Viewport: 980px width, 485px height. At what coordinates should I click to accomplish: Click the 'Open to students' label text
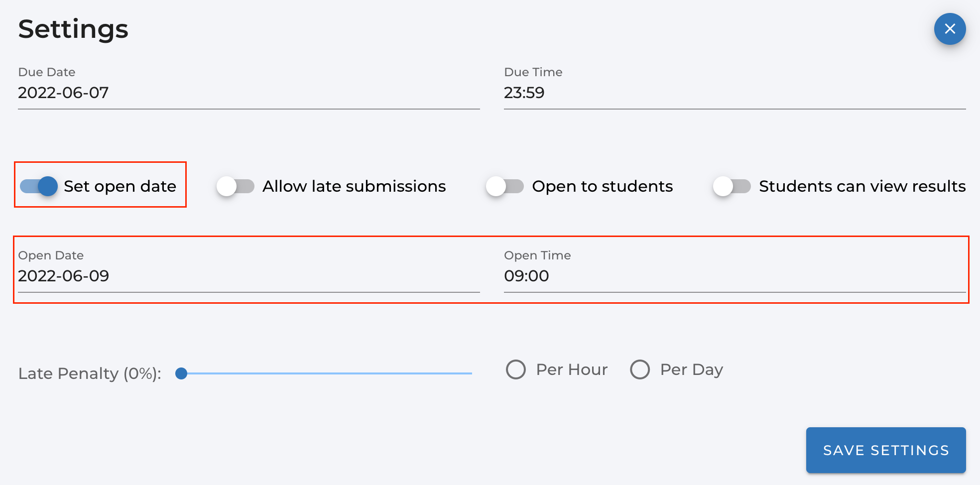click(x=602, y=186)
